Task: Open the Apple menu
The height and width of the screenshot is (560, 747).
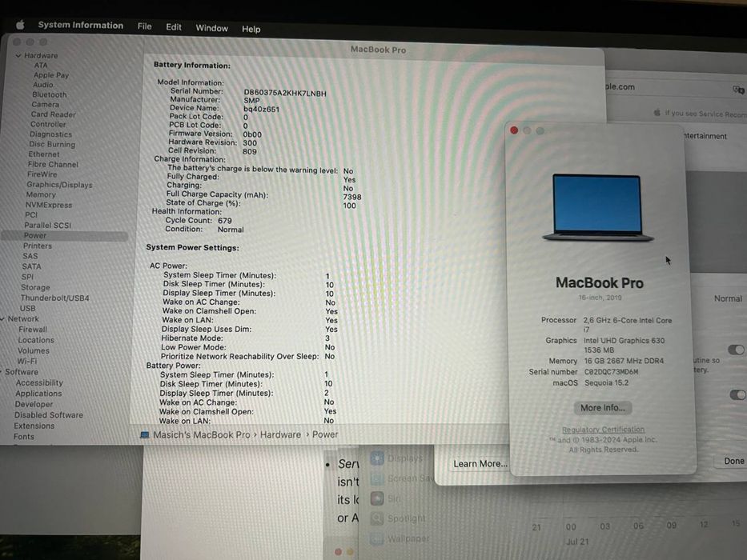Action: coord(21,24)
